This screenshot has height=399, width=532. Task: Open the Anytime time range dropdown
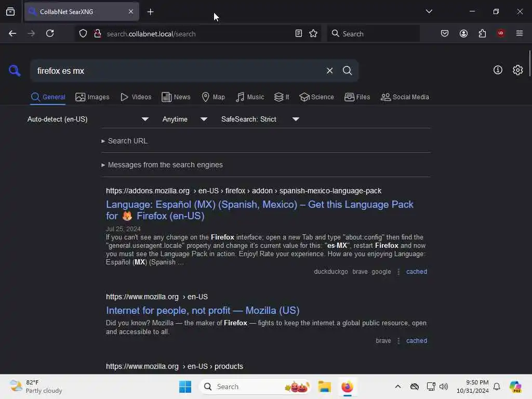click(x=184, y=119)
